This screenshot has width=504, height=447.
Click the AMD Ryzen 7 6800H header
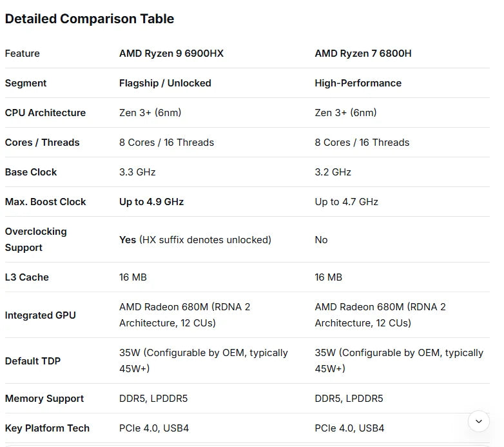coord(363,54)
